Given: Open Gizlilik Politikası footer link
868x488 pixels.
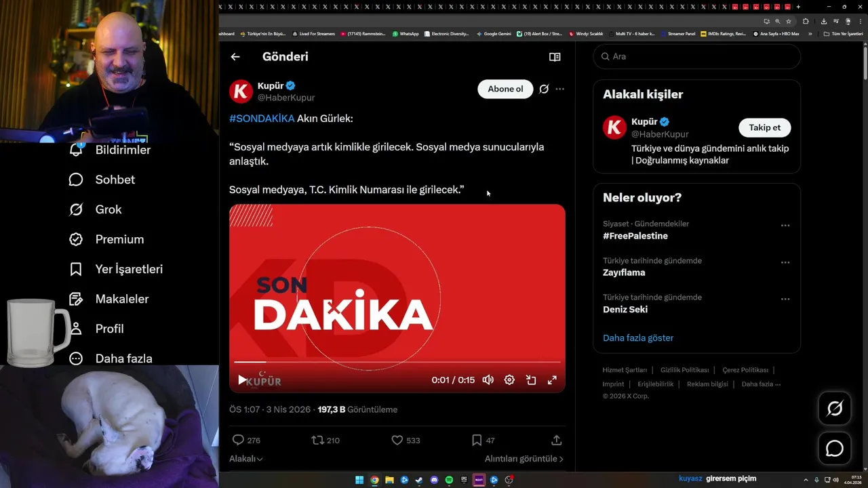Looking at the screenshot, I should point(684,370).
